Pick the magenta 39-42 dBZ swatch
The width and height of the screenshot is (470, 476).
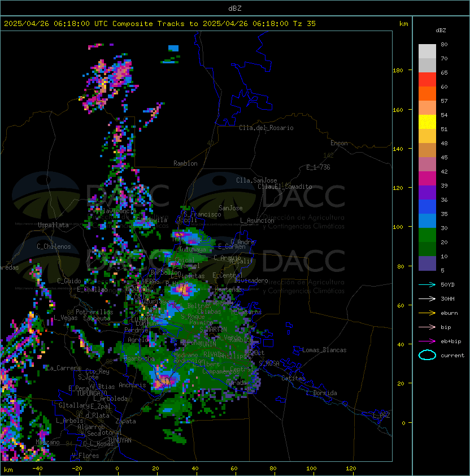pos(427,179)
